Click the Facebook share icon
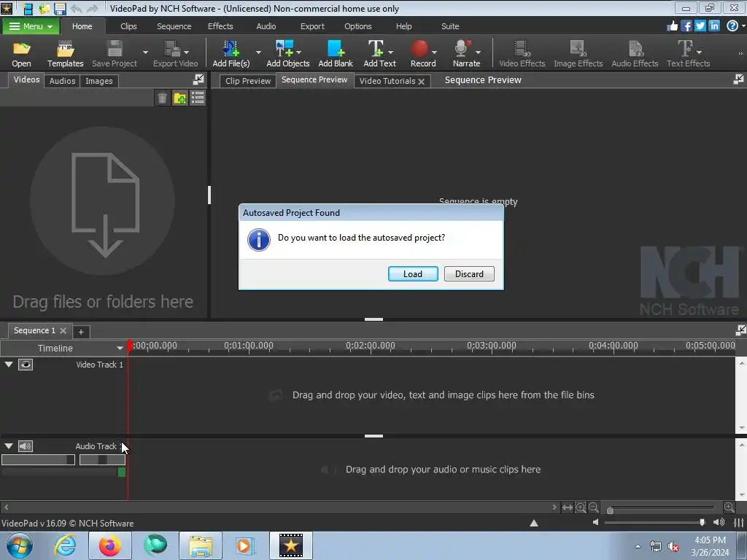747x560 pixels. point(686,26)
